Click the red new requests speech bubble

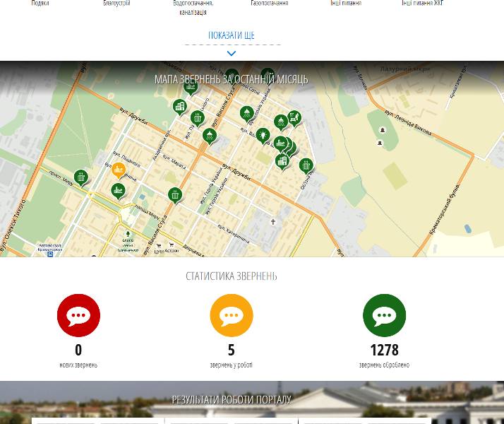coord(78,315)
